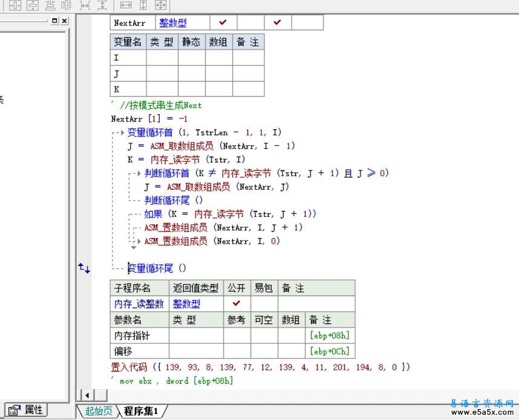Toggle the 公开 checkmark for 内存_读整数
Viewport: 519px width, 420px height.
pos(237,303)
